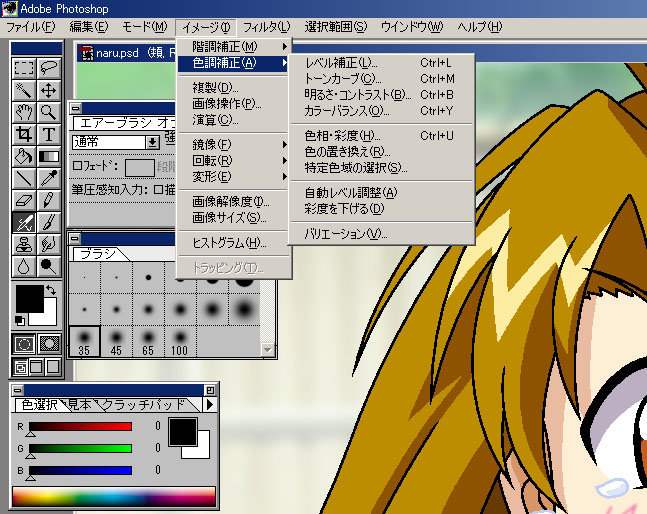Switch to Quick Mask mode
The image size is (647, 514).
49,344
